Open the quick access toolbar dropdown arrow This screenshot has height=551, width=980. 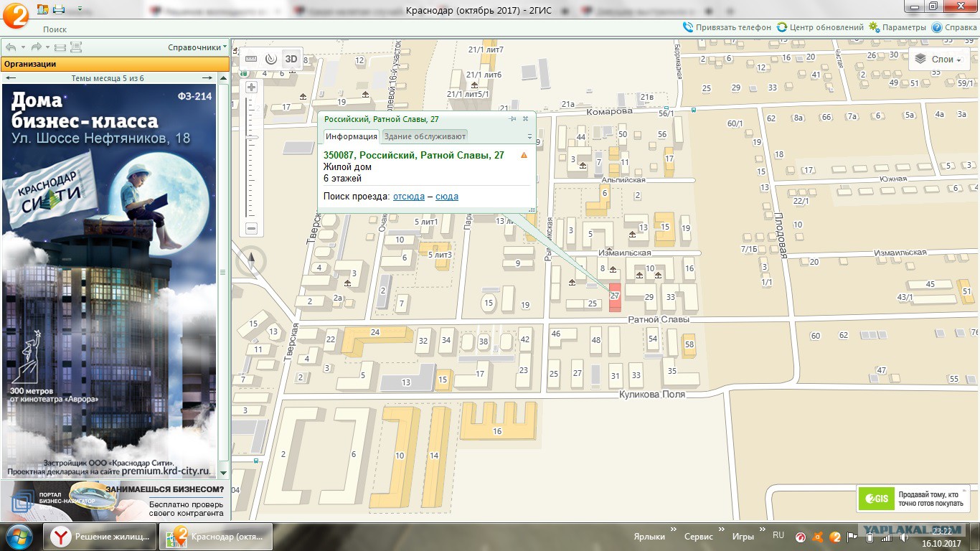coord(79,9)
